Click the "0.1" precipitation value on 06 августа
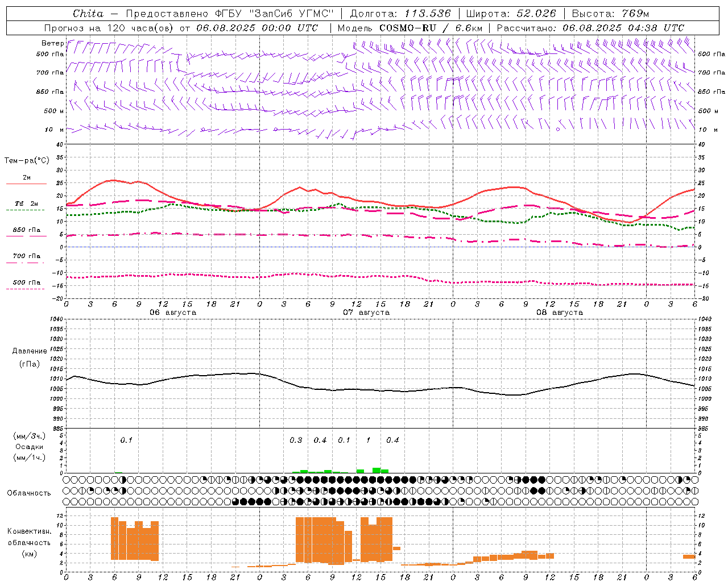The image size is (728, 582). [126, 440]
